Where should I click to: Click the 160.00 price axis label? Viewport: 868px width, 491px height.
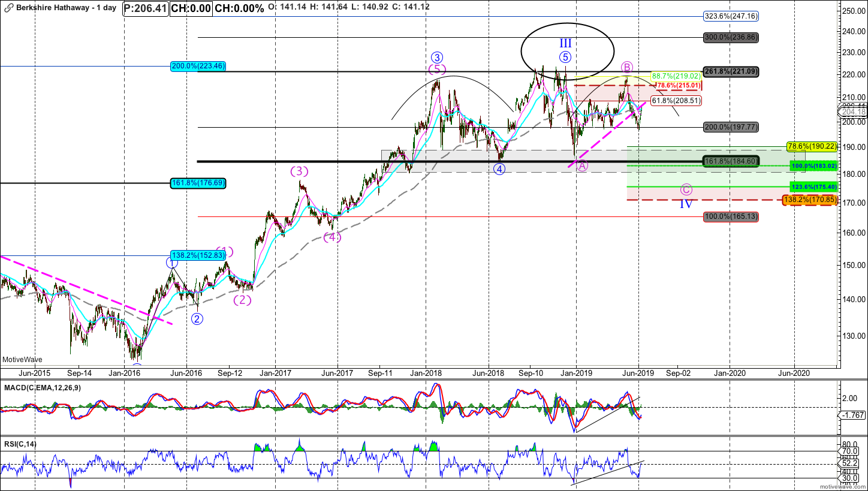point(853,232)
